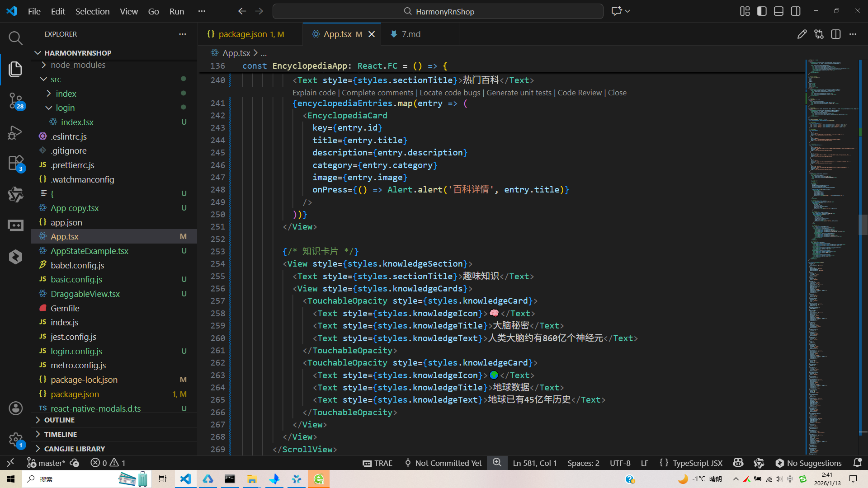868x488 pixels.
Task: Split the editor right
Action: [836, 34]
